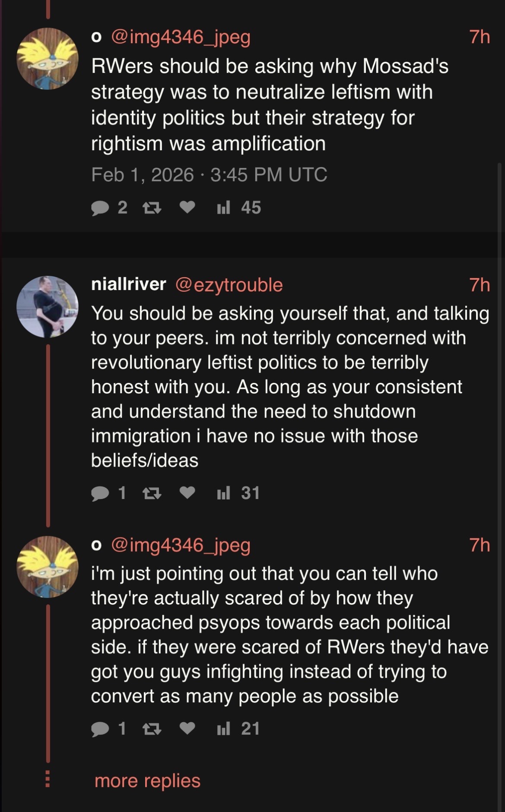The height and width of the screenshot is (812, 505).
Task: Open view count of 31 on niallriver's reply
Action: coord(238,493)
